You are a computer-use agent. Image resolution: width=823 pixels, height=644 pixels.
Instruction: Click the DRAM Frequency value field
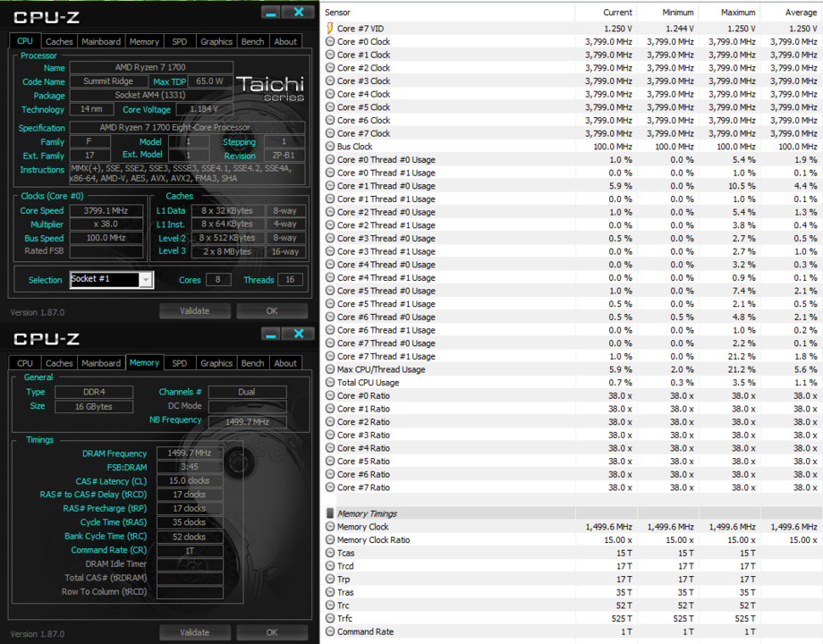pyautogui.click(x=190, y=453)
